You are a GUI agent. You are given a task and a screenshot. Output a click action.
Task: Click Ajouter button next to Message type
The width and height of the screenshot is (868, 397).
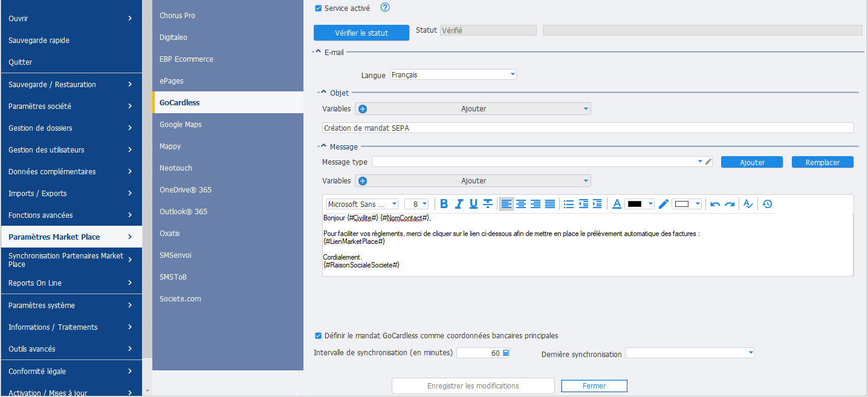click(x=752, y=162)
